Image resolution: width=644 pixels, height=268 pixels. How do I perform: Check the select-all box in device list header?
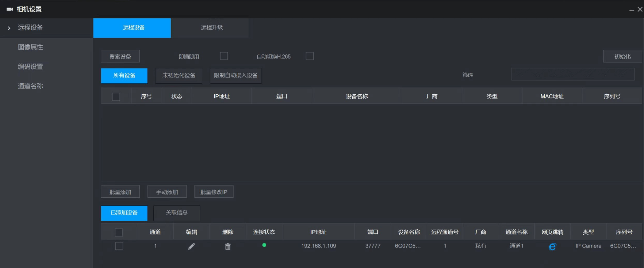coord(116,97)
